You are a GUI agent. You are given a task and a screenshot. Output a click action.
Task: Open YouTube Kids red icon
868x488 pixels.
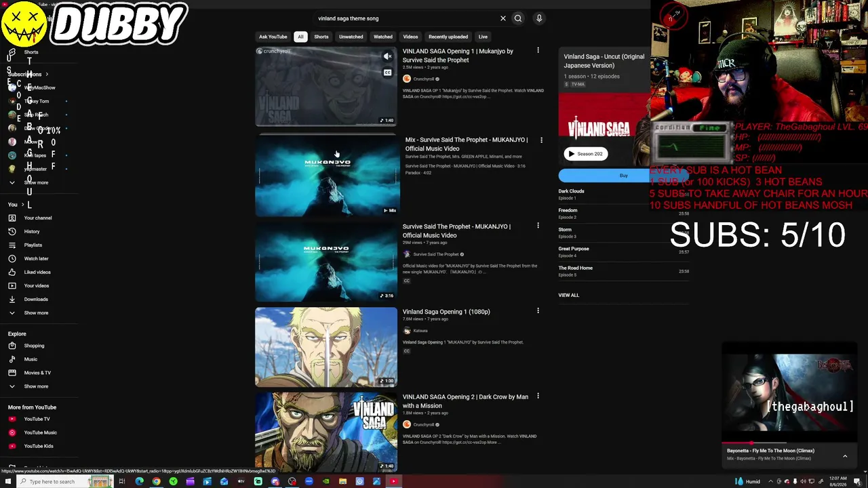(x=12, y=446)
